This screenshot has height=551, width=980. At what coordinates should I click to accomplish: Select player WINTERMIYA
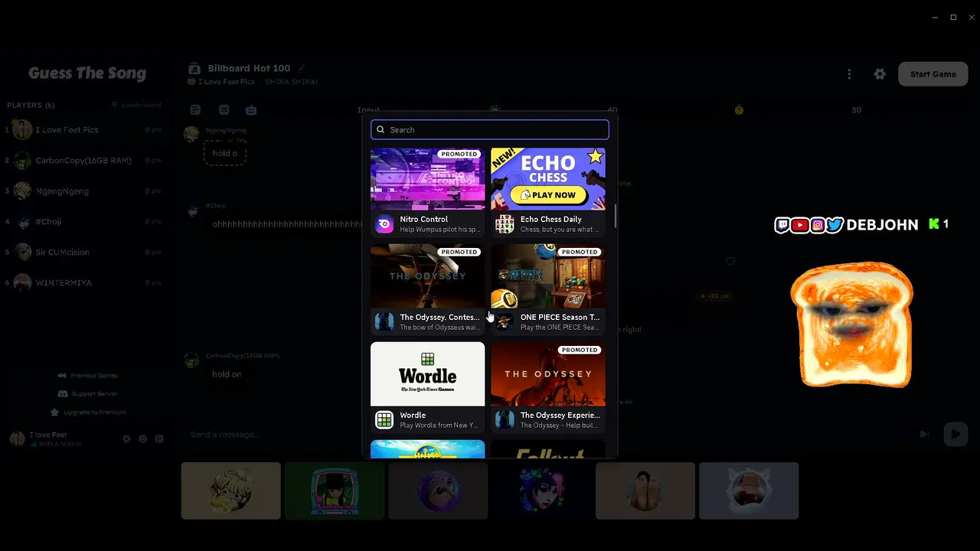[x=83, y=283]
